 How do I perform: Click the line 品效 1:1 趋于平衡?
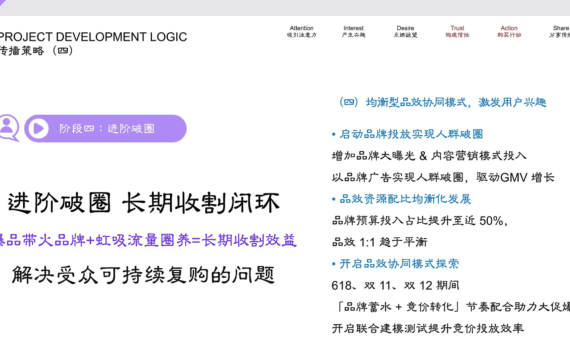(380, 242)
